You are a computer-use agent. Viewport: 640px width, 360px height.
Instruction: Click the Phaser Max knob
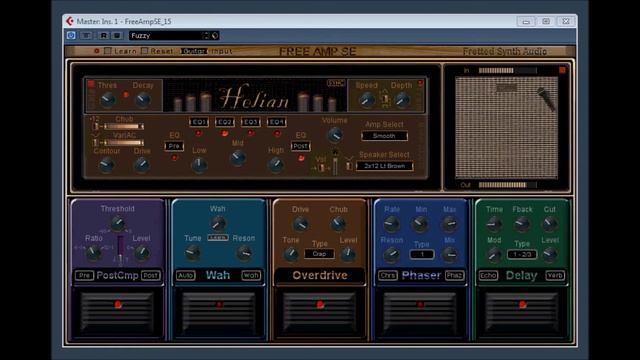coord(449,224)
